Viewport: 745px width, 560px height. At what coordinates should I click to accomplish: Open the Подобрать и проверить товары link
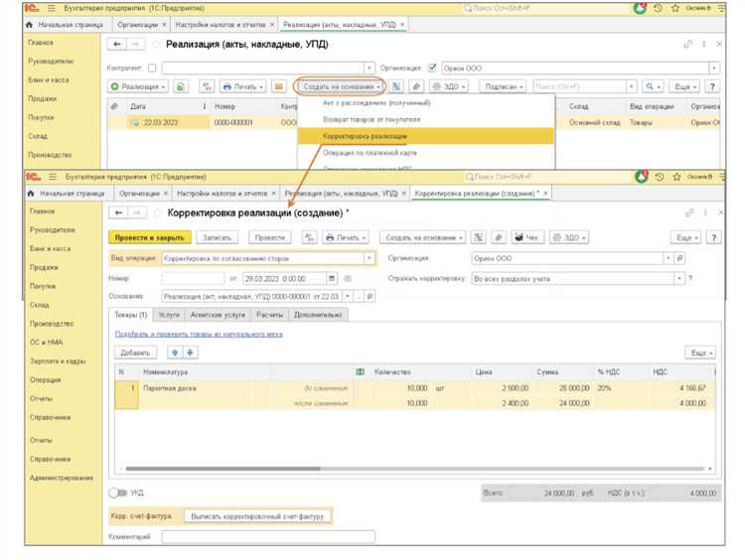click(x=199, y=335)
